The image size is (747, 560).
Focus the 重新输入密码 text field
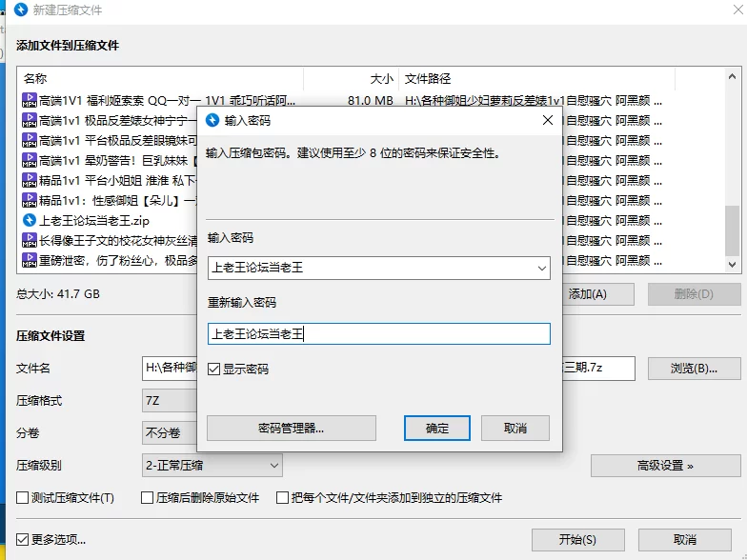tap(379, 333)
